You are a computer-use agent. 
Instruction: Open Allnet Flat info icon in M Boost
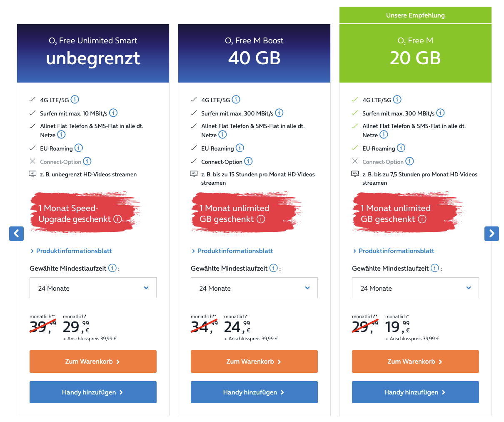click(x=223, y=135)
